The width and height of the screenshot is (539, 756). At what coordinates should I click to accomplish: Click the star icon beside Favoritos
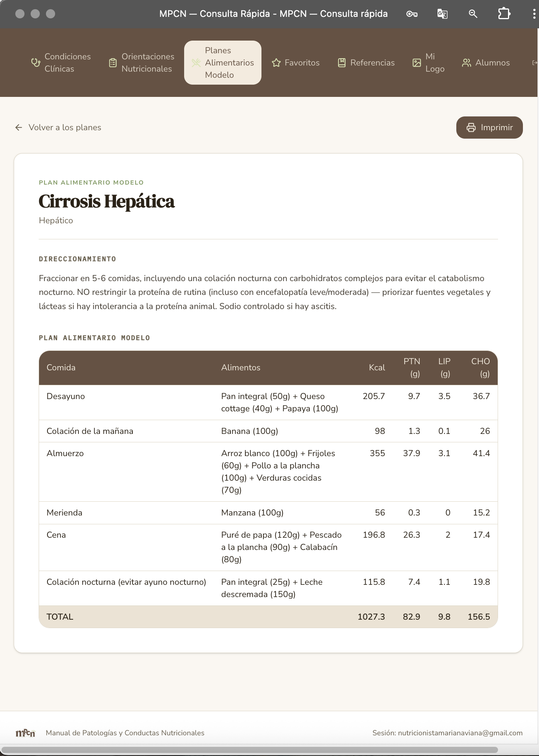pyautogui.click(x=276, y=63)
